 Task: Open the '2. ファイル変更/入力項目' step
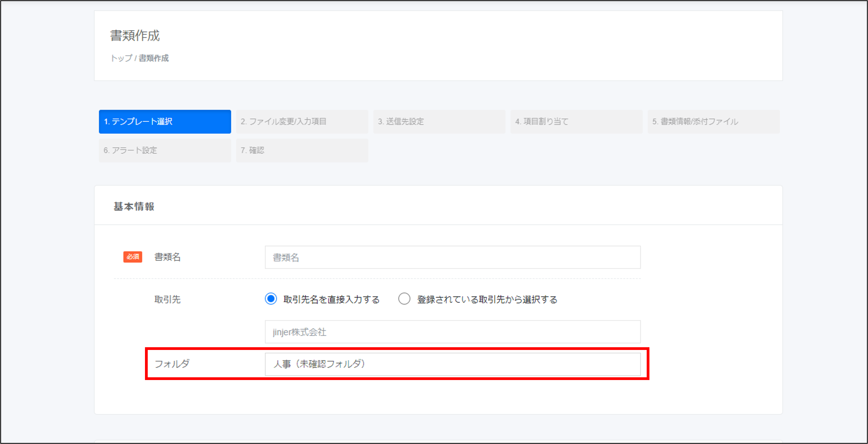[x=302, y=122]
